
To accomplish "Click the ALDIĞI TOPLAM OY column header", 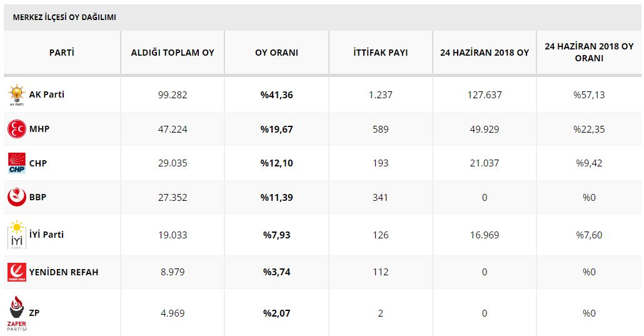I will (173, 53).
